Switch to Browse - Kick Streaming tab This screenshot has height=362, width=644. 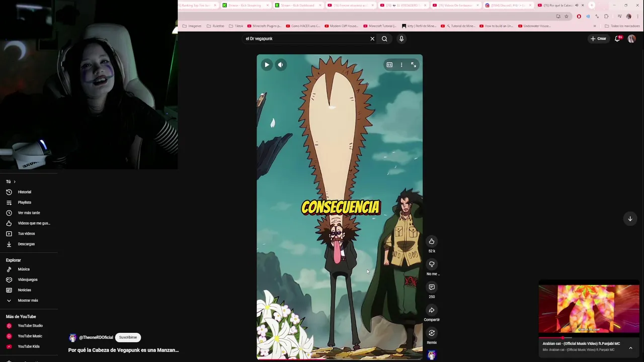coord(246,5)
